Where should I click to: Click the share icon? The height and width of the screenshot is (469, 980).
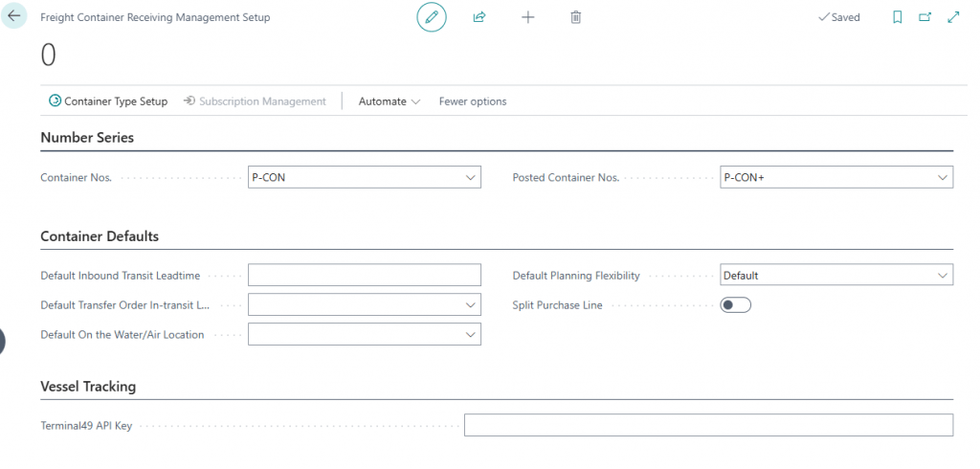click(479, 17)
